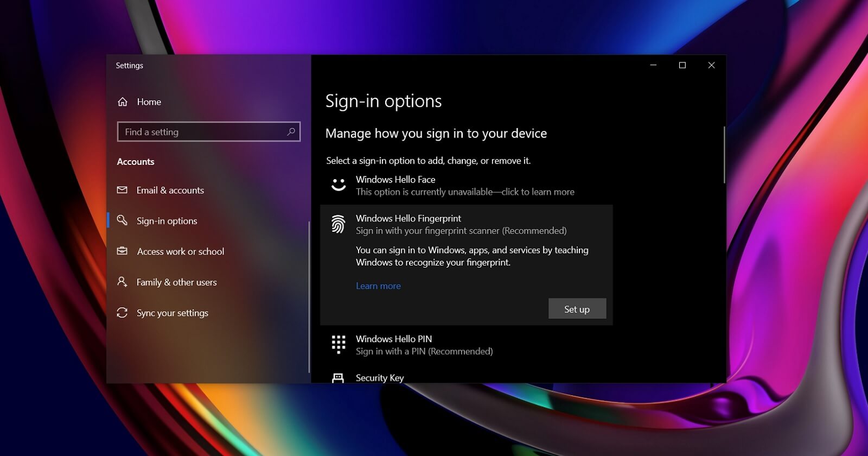Click the Email & accounts envelope icon

(123, 190)
